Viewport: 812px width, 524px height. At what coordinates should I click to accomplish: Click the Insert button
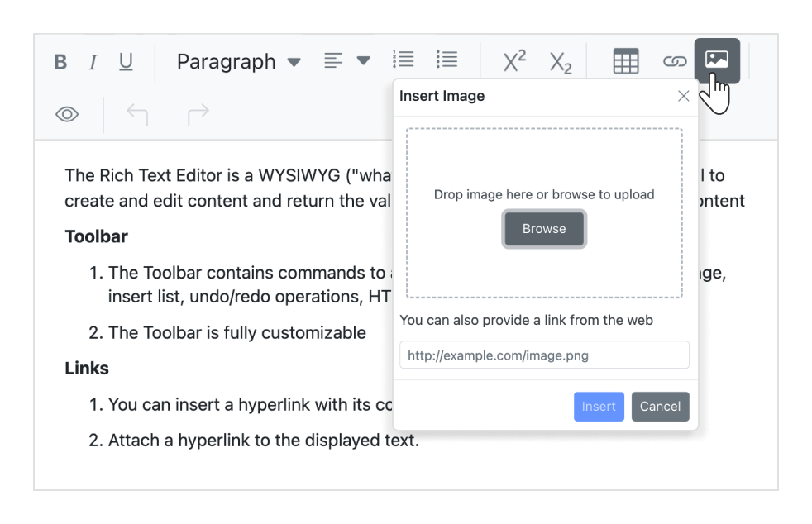click(599, 406)
